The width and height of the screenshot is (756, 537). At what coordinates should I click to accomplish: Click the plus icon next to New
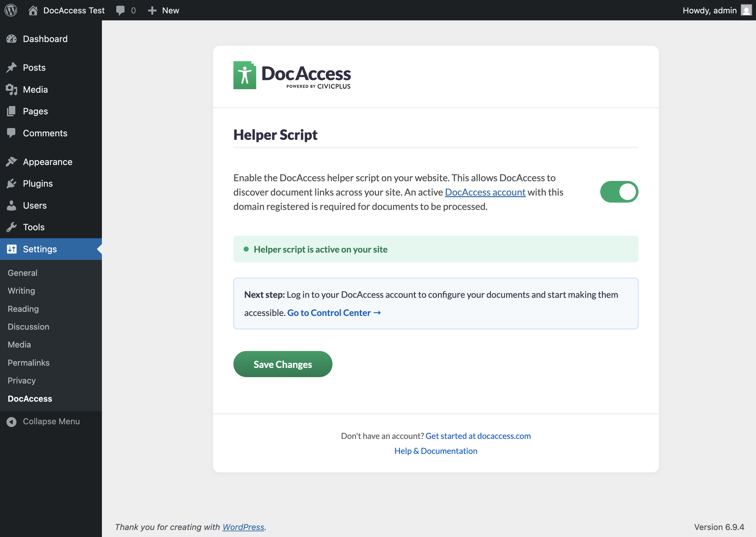coord(152,11)
